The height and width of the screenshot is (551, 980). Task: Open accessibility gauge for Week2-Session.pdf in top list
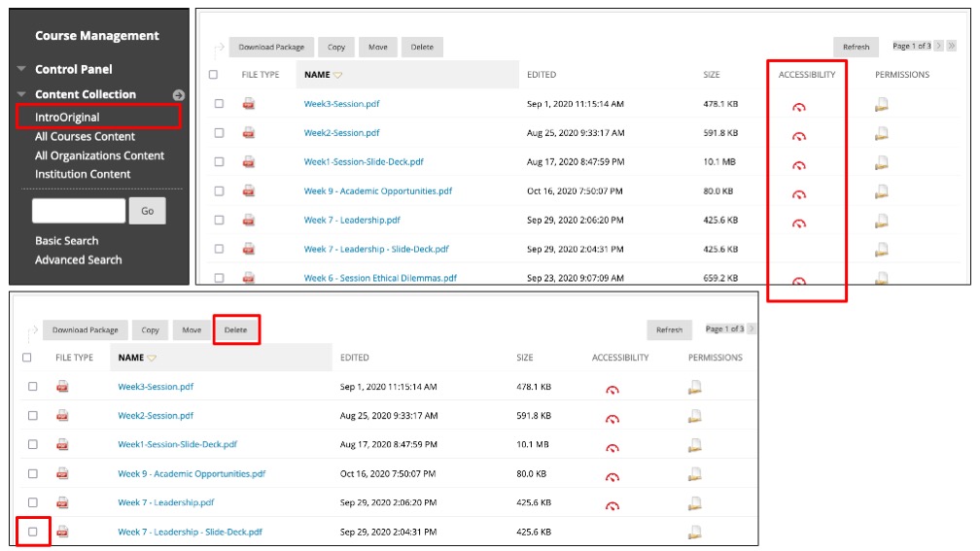point(799,136)
